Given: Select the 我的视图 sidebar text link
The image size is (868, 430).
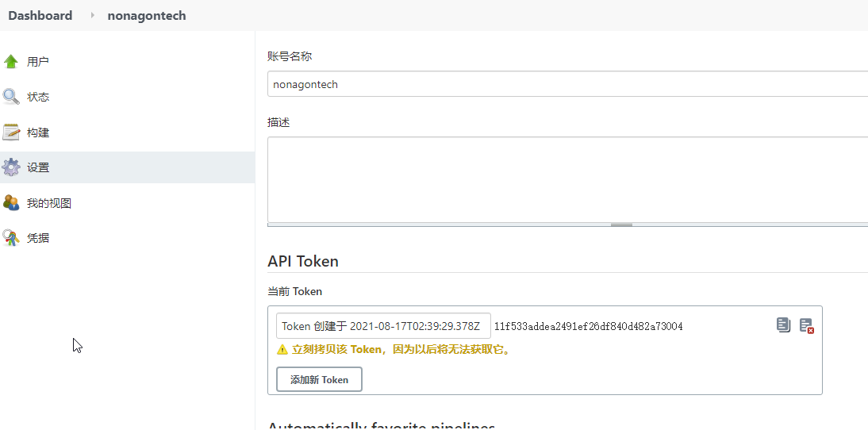Looking at the screenshot, I should click(49, 203).
